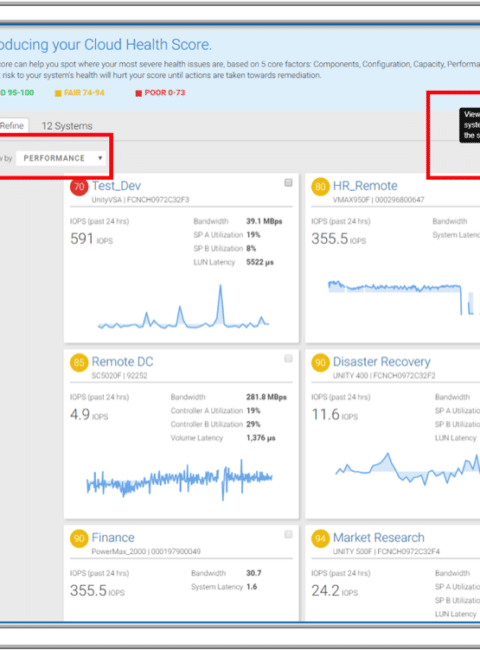Tick the Test_Dev card checkbox
Screen dimensions: 480x650
(x=288, y=183)
